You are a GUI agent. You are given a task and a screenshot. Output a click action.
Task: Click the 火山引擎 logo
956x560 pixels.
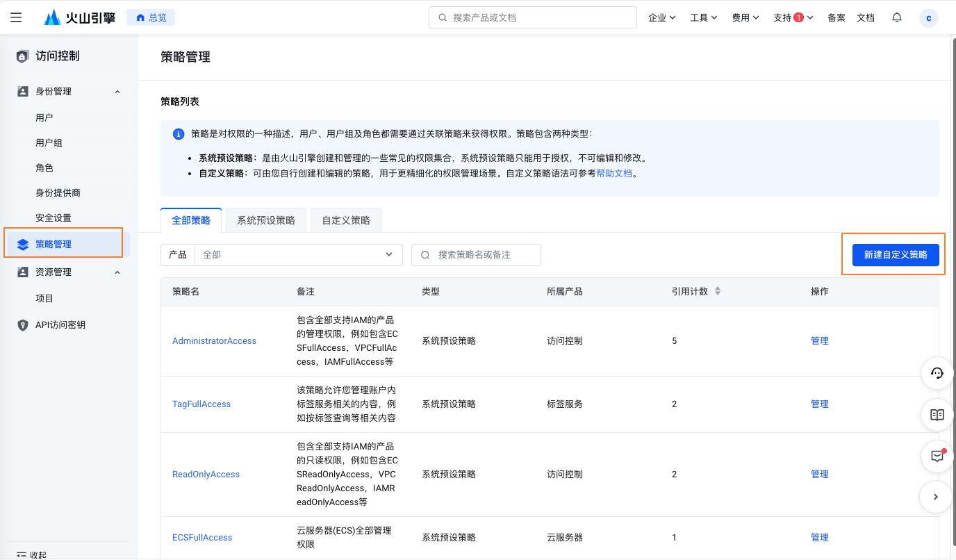80,17
